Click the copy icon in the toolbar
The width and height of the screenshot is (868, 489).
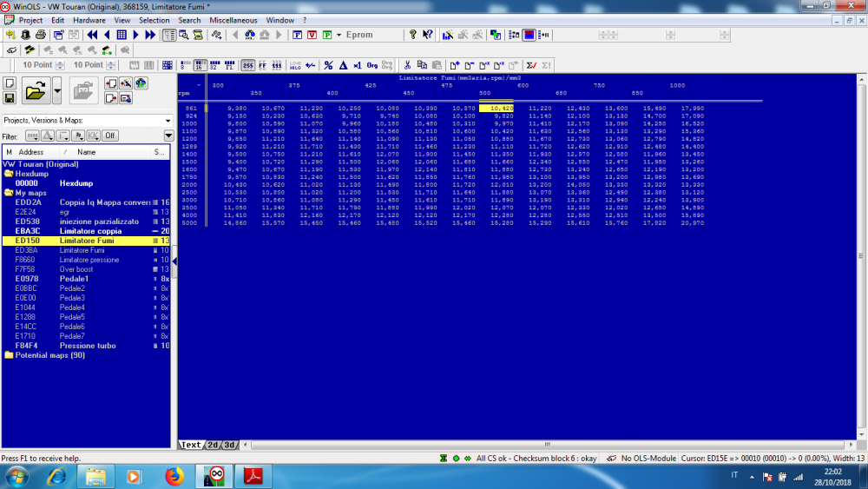422,65
